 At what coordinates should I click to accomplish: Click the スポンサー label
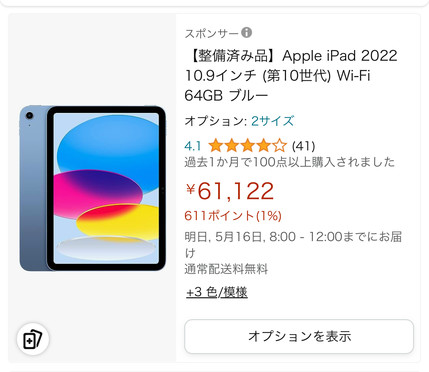(212, 33)
